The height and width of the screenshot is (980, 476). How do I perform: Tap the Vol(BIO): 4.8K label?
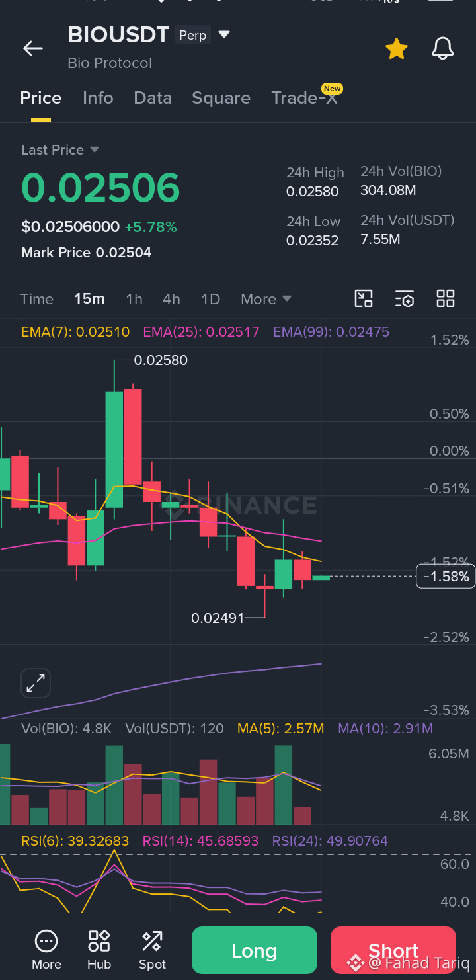click(66, 729)
